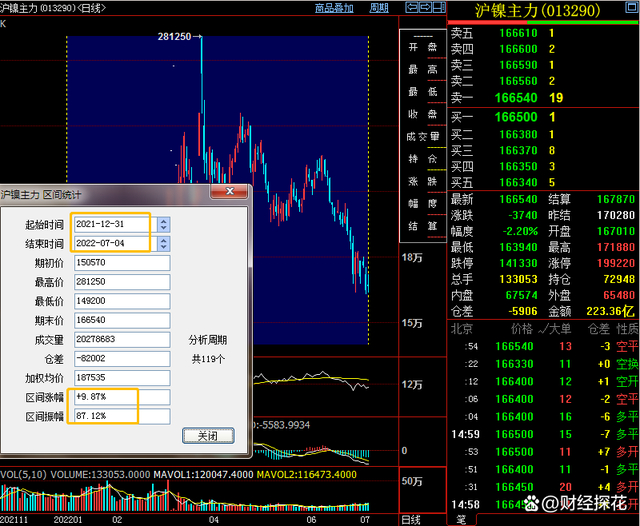The width and height of the screenshot is (640, 526).
Task: Increase 结束时间 date with up arrow
Action: pos(164,240)
